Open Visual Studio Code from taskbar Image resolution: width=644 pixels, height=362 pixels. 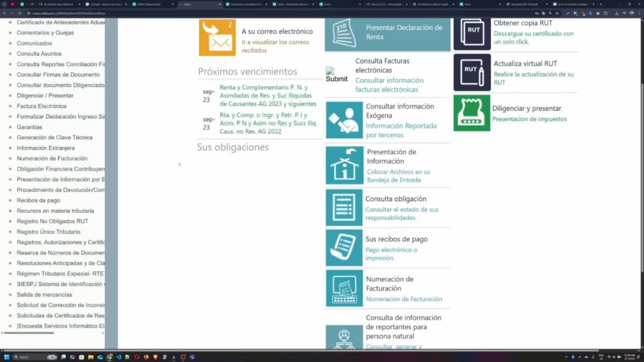pyautogui.click(x=118, y=357)
